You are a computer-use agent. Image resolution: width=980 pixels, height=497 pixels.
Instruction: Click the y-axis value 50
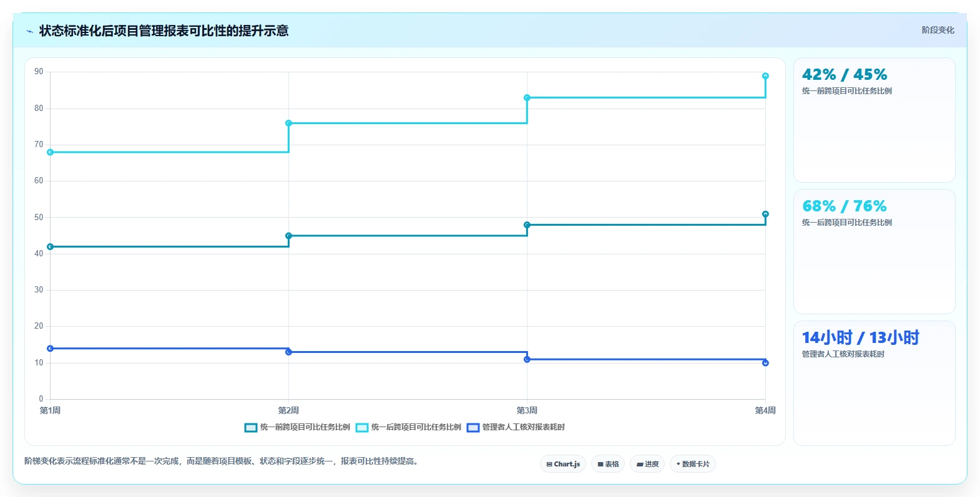point(39,218)
